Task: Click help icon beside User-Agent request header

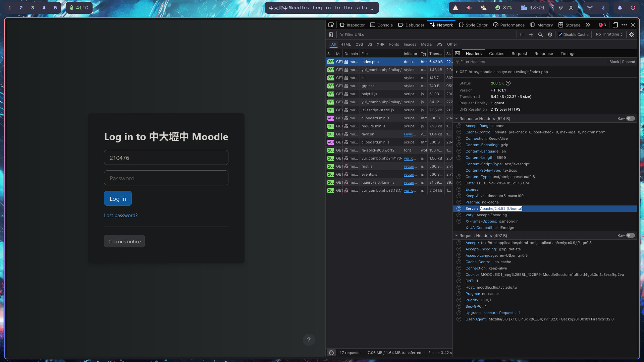Action: click(x=459, y=319)
